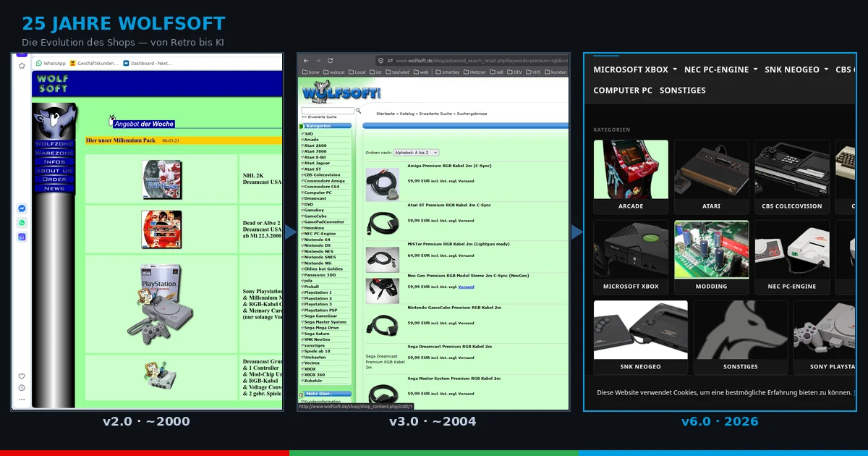Open the Arcade category tile
The height and width of the screenshot is (456, 868).
(x=631, y=177)
